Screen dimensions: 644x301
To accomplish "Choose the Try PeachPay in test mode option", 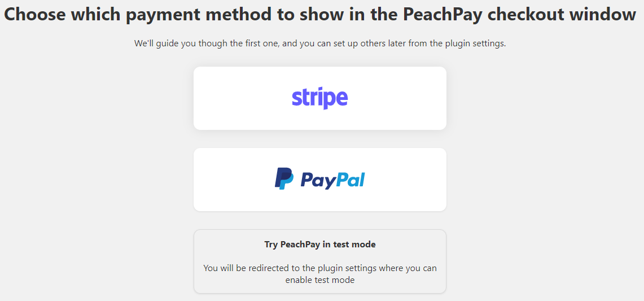I will (320, 261).
